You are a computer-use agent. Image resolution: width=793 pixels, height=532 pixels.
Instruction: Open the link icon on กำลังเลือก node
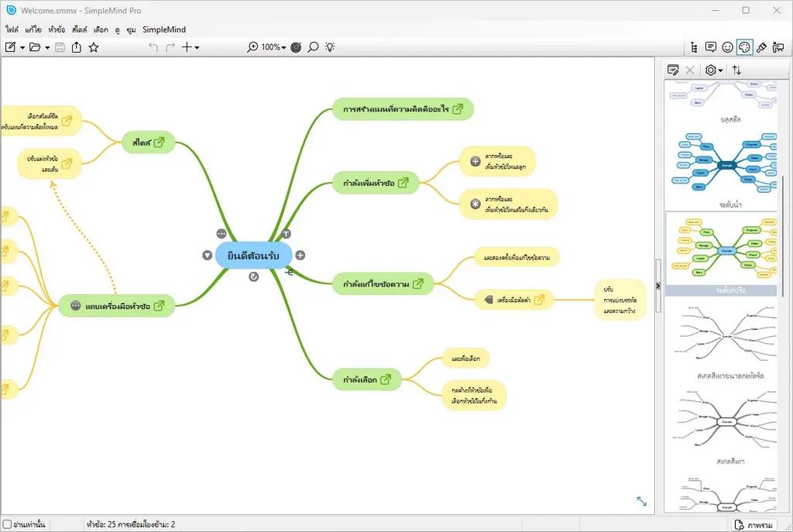click(x=386, y=379)
